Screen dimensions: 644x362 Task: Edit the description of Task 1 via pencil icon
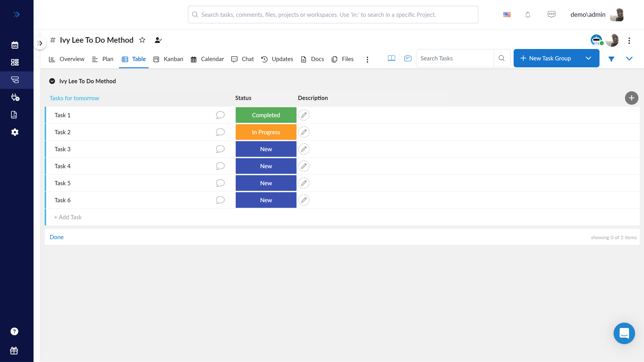304,115
